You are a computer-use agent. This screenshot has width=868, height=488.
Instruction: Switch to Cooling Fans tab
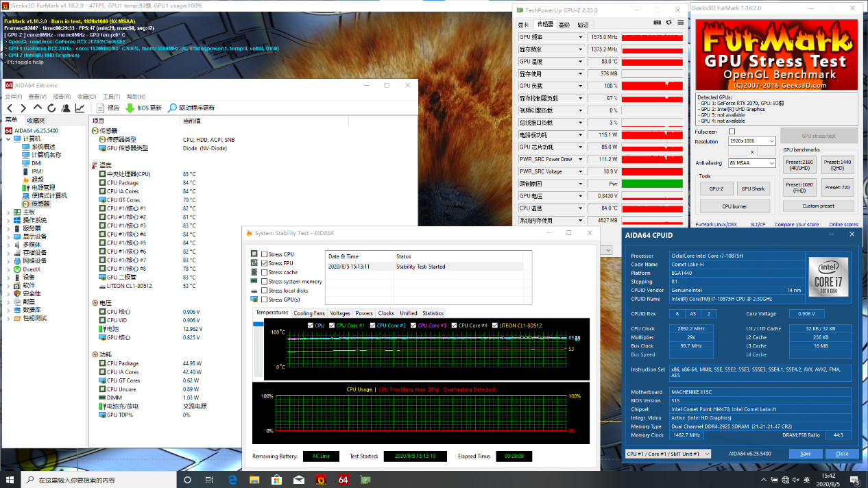pyautogui.click(x=309, y=313)
